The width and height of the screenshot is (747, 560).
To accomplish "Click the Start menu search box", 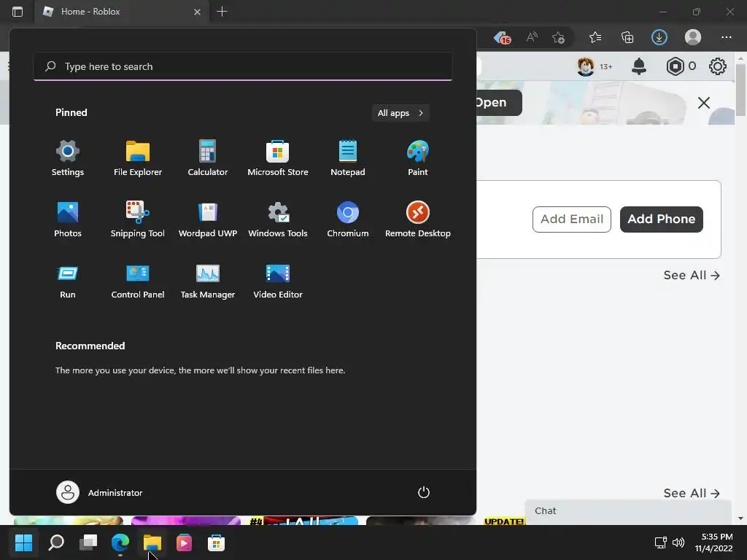I will 243,66.
